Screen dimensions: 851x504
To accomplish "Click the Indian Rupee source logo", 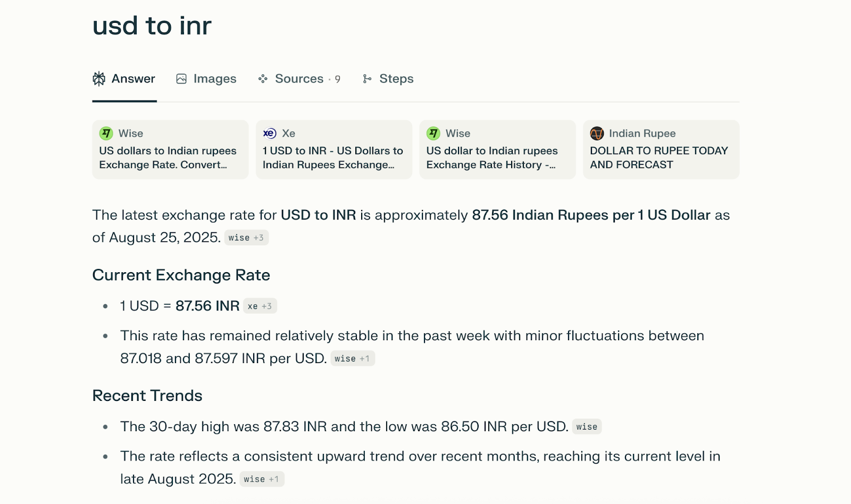I will point(597,133).
